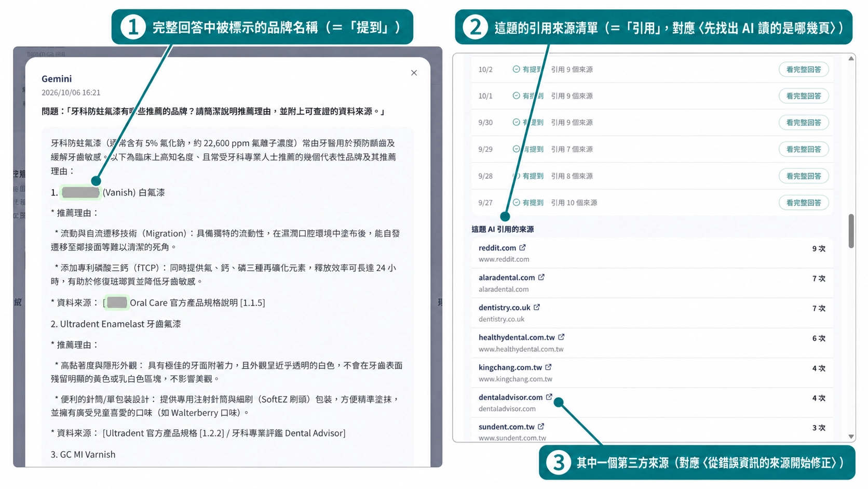Click the 10/1 row check-circle icon
Viewport: 868px width, 489px height.
(516, 96)
